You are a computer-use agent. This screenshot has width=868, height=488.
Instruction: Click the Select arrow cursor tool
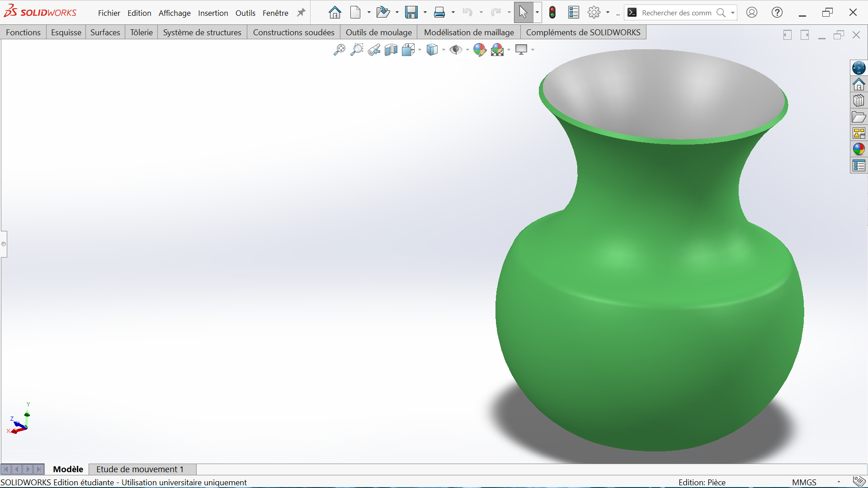(x=523, y=13)
